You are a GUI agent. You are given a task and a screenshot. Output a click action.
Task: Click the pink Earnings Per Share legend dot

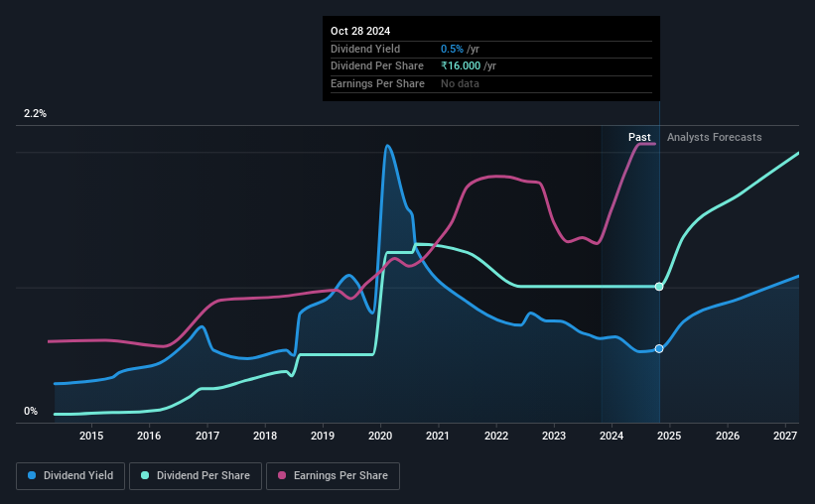pos(282,475)
